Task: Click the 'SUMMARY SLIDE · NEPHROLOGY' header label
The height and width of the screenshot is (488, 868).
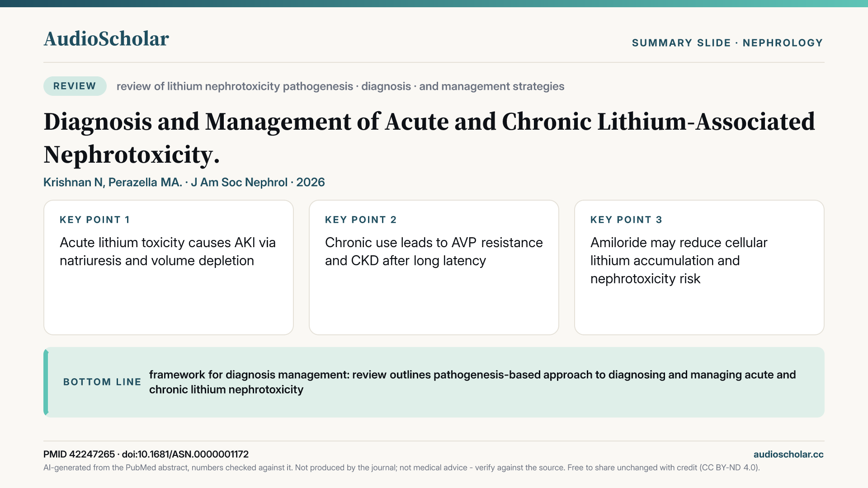Action: click(x=727, y=43)
